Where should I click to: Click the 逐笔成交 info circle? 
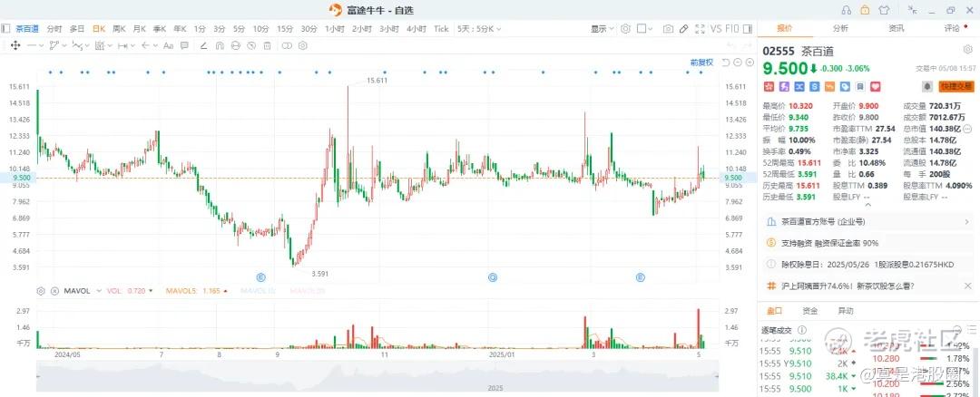tap(802, 330)
